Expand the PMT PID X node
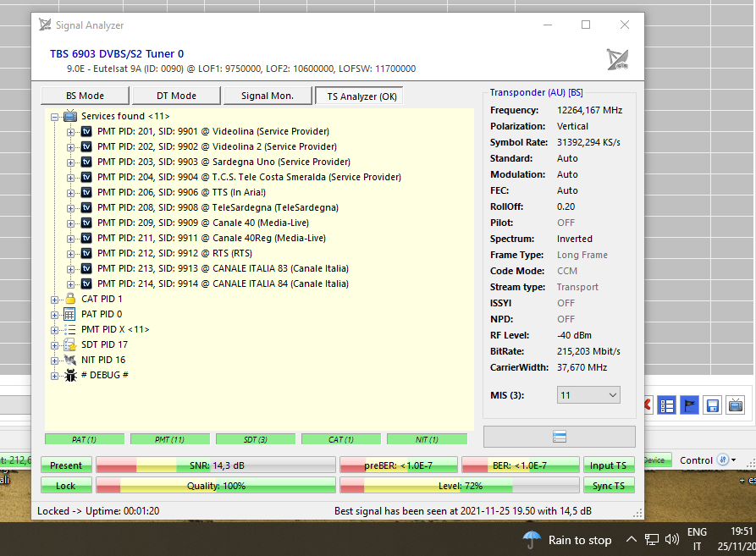The image size is (756, 556). (x=54, y=330)
